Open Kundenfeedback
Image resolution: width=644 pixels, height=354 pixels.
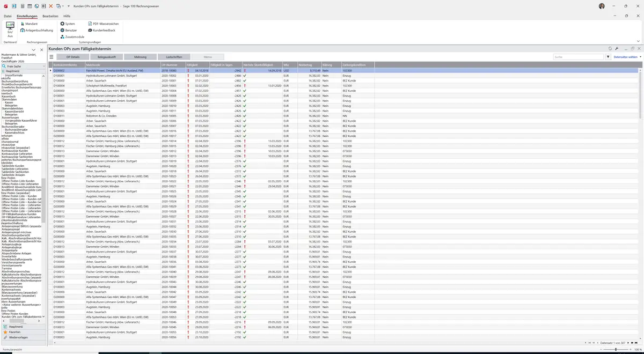pos(103,30)
